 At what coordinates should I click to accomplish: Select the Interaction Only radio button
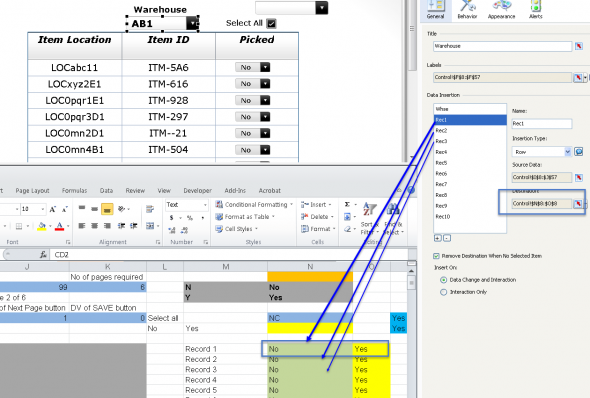click(x=444, y=292)
